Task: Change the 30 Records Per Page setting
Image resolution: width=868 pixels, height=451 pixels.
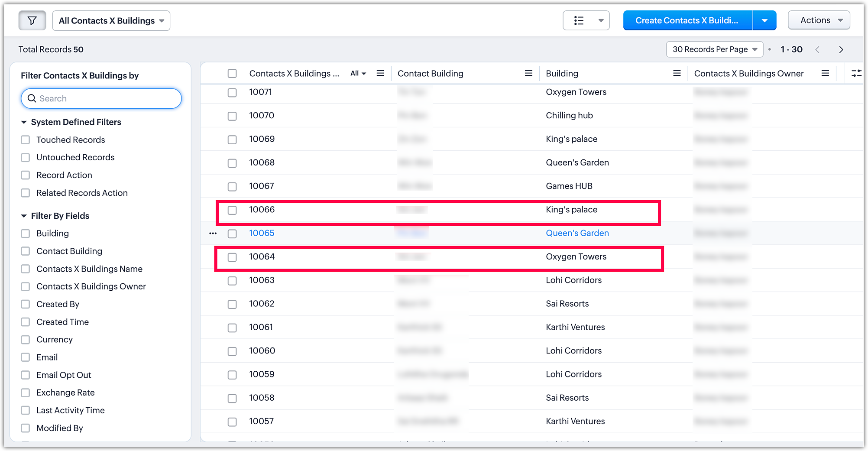Action: [x=714, y=49]
